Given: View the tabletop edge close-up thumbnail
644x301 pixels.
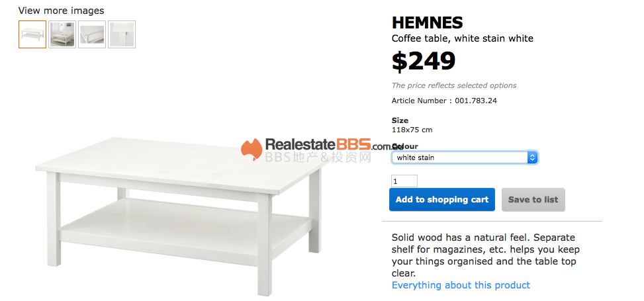Looking at the screenshot, I should coord(92,34).
